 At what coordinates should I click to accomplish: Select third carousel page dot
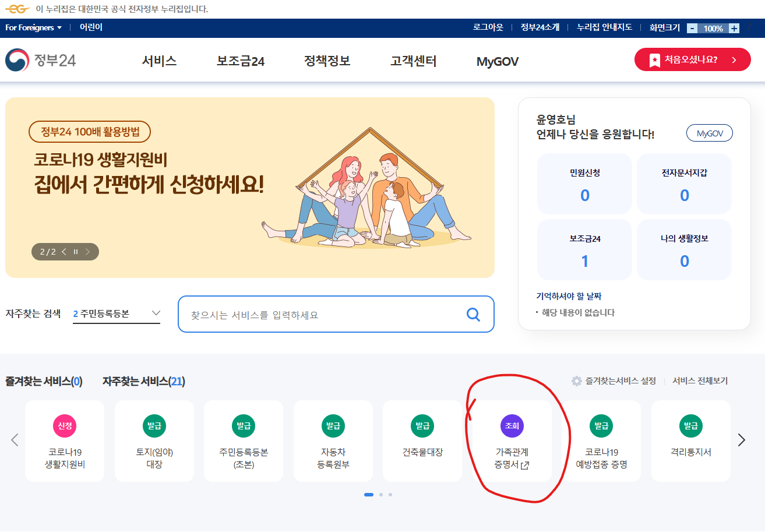pos(390,495)
